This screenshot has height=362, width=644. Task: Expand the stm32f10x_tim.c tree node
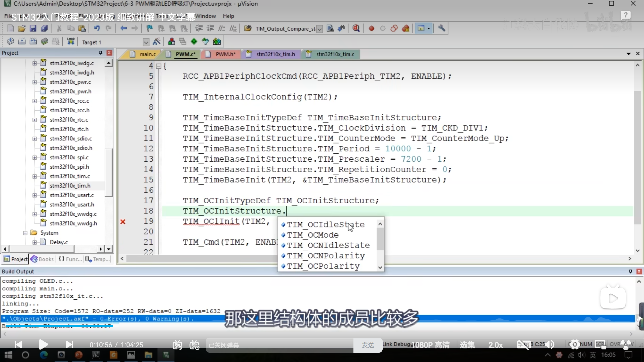pyautogui.click(x=35, y=176)
